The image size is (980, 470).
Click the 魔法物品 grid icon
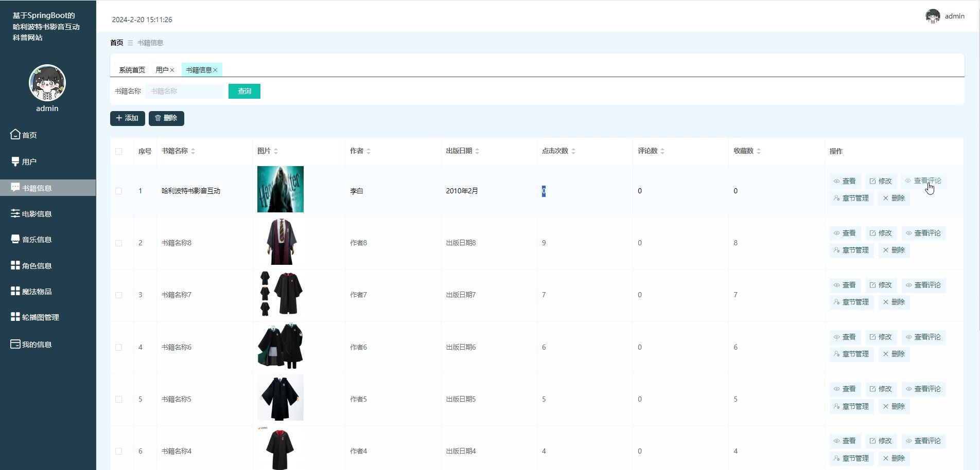(x=15, y=291)
